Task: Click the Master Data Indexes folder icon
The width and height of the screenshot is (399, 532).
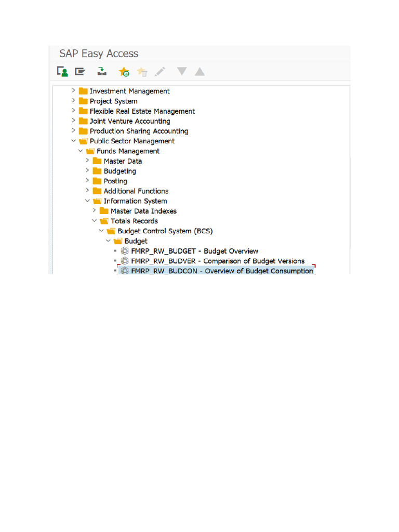Action: 104,211
